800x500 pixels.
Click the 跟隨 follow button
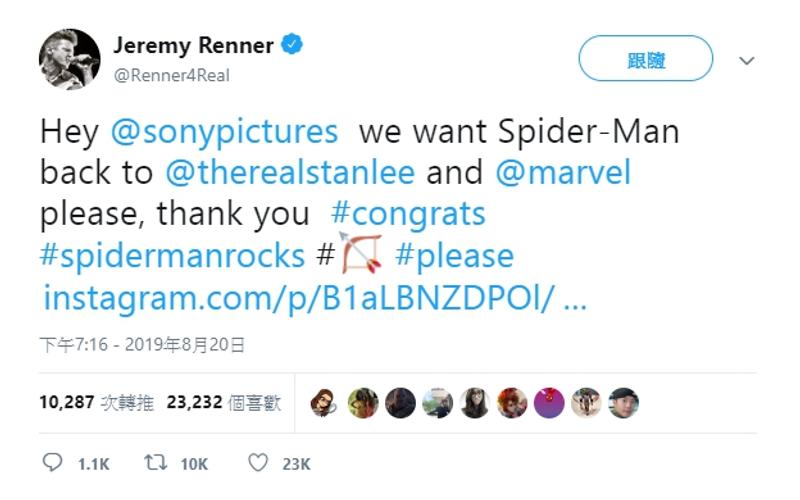tap(645, 59)
